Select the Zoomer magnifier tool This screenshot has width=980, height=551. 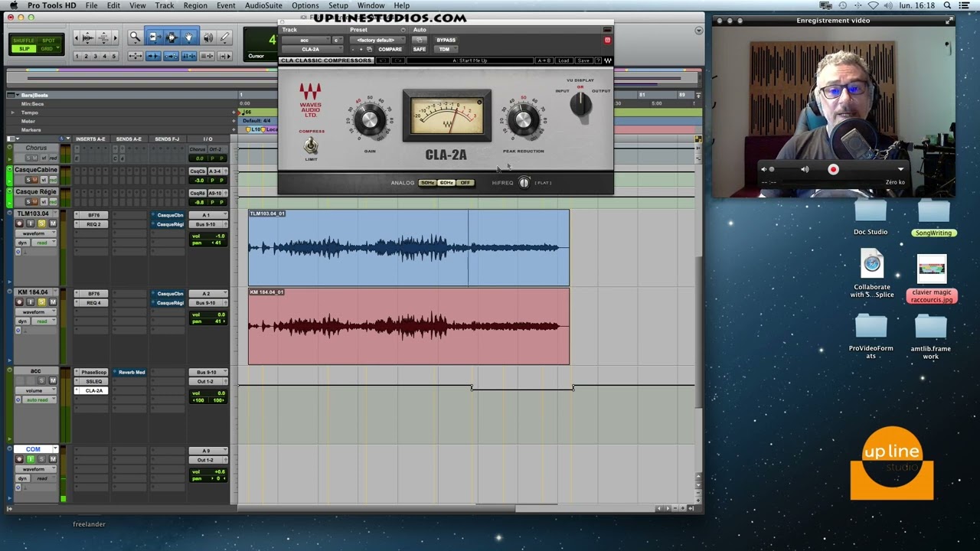pyautogui.click(x=136, y=37)
